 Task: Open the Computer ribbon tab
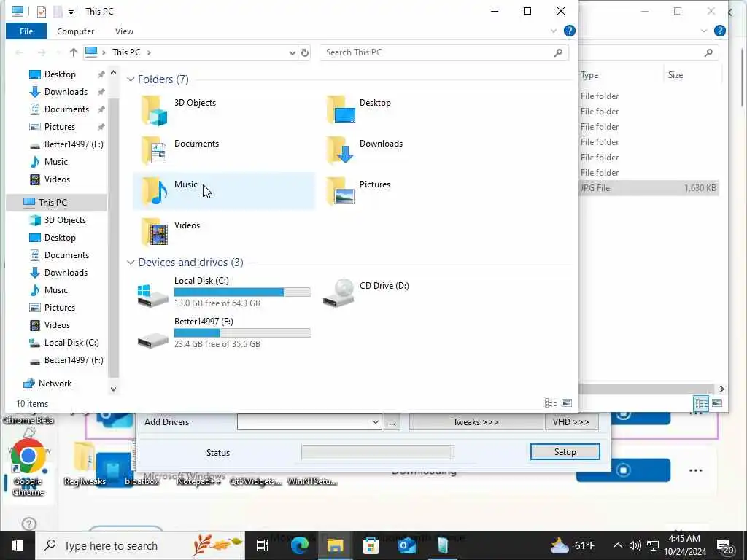click(75, 31)
